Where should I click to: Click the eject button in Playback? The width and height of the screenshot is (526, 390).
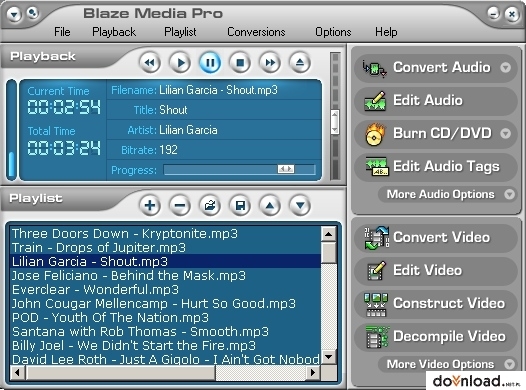300,63
